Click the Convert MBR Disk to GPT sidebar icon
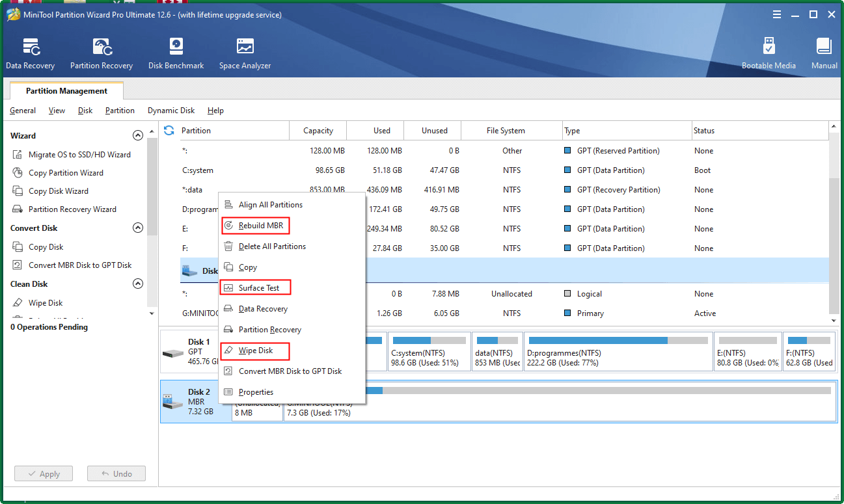The image size is (844, 504). click(x=18, y=265)
